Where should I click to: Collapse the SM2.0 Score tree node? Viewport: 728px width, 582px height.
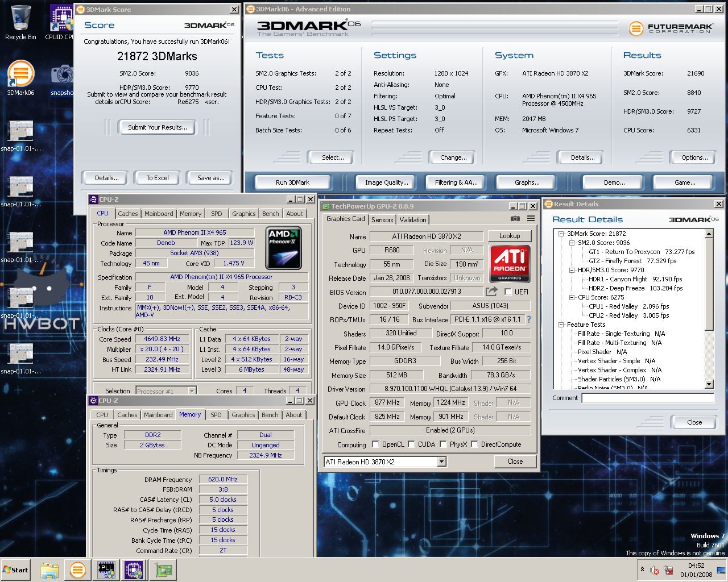coord(572,243)
